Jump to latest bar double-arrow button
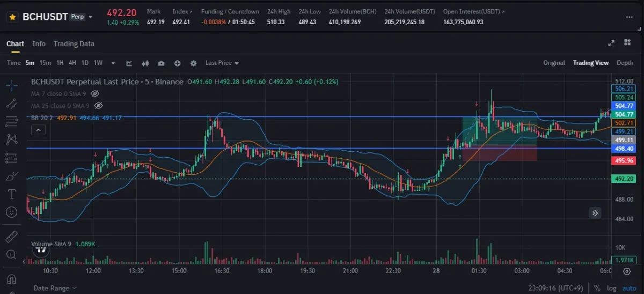Screen dimensions: 644x294 (x=595, y=213)
